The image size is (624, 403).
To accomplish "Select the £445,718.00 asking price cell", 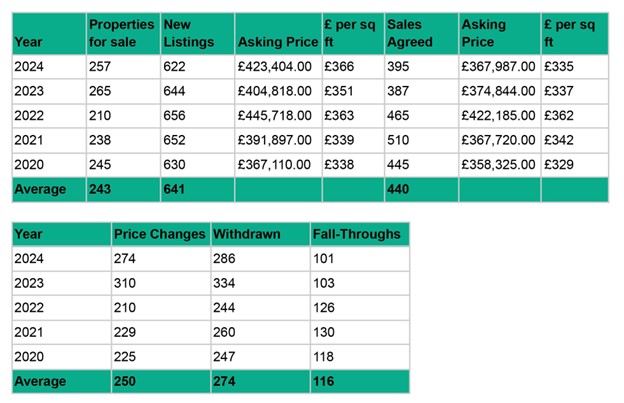I will coord(277,116).
